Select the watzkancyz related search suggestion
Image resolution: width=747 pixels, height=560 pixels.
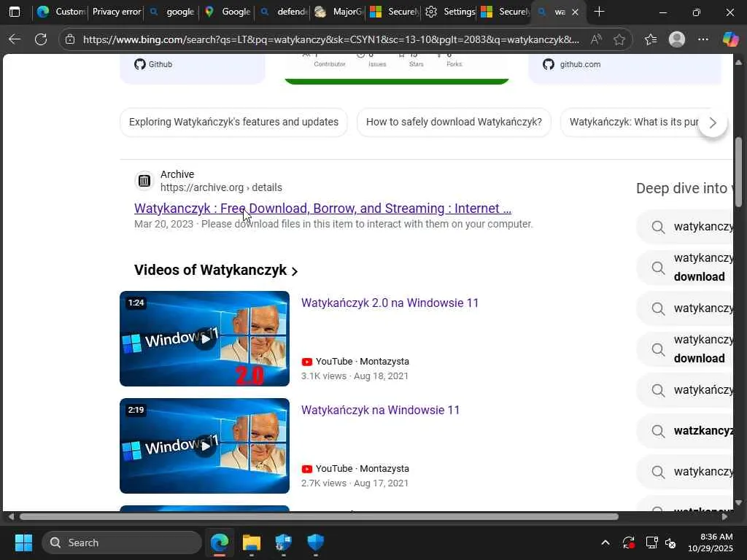coord(685,431)
